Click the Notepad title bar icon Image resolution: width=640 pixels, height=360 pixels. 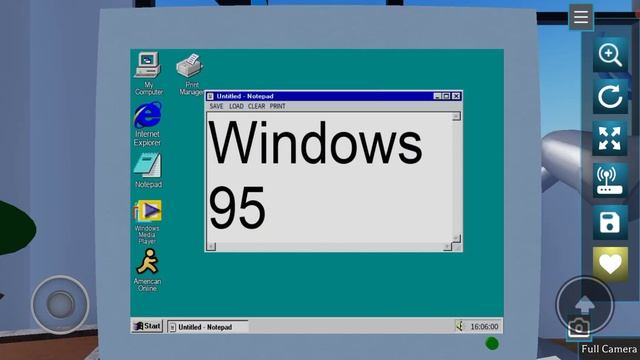210,96
